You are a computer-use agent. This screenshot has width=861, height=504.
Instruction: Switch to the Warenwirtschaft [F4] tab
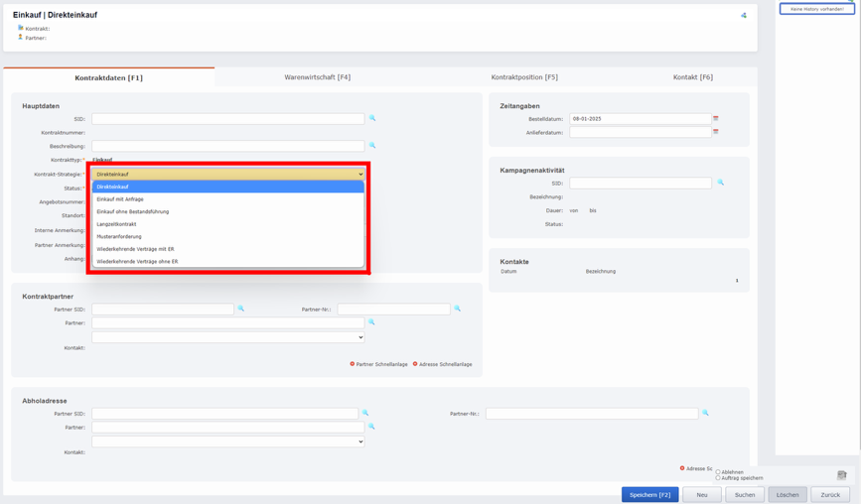pyautogui.click(x=317, y=77)
